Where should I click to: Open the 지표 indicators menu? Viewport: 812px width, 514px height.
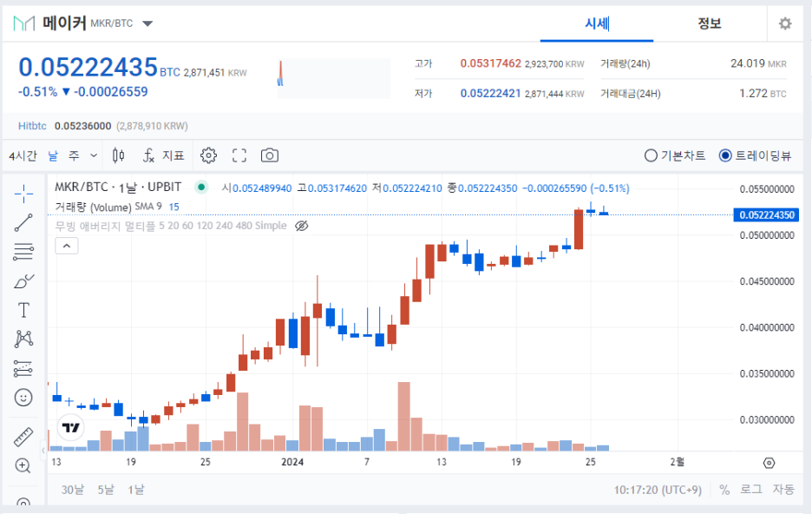(164, 155)
